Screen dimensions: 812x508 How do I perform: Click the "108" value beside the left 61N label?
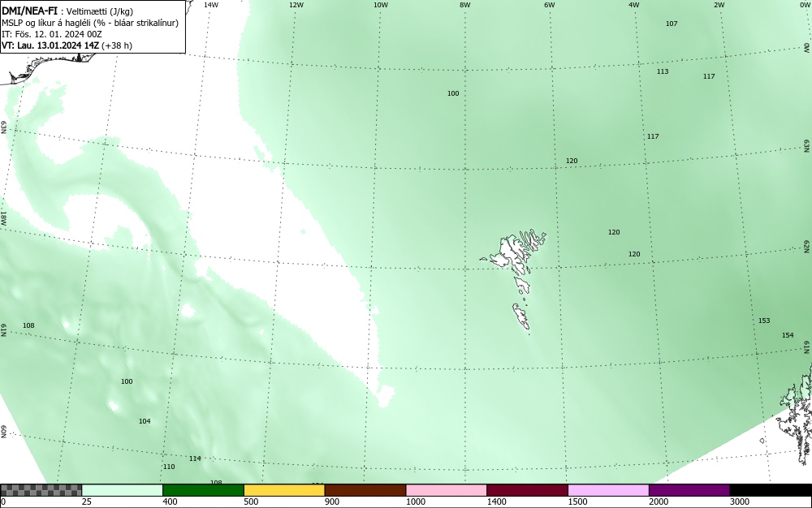(x=28, y=326)
